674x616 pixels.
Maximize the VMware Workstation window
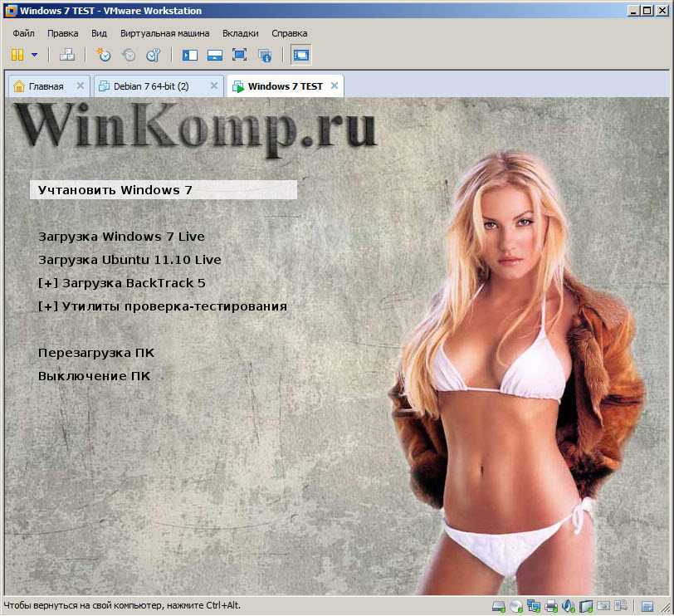[647, 11]
